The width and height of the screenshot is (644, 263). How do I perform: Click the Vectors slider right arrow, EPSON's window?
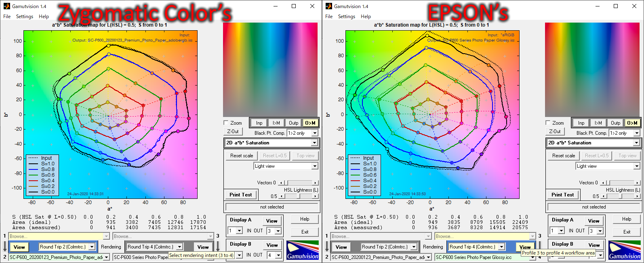click(x=638, y=183)
